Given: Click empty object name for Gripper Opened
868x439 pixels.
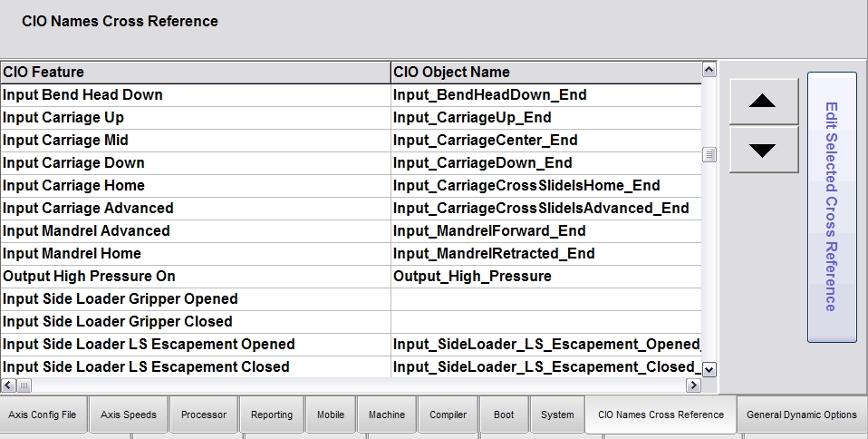Looking at the screenshot, I should coord(545,298).
